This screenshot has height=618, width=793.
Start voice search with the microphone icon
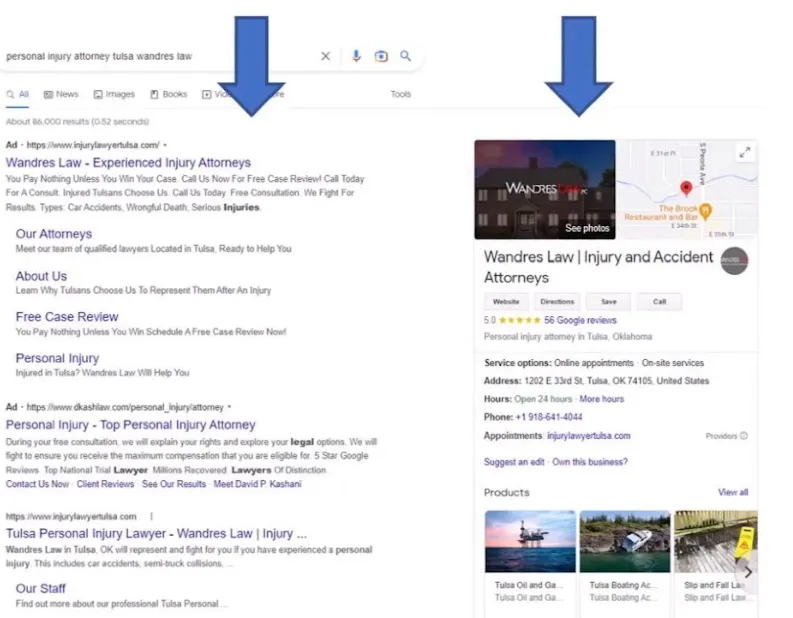tap(356, 56)
